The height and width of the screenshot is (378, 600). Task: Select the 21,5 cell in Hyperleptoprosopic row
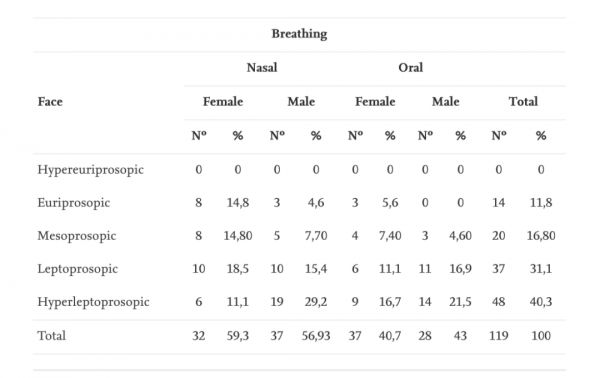click(x=460, y=302)
